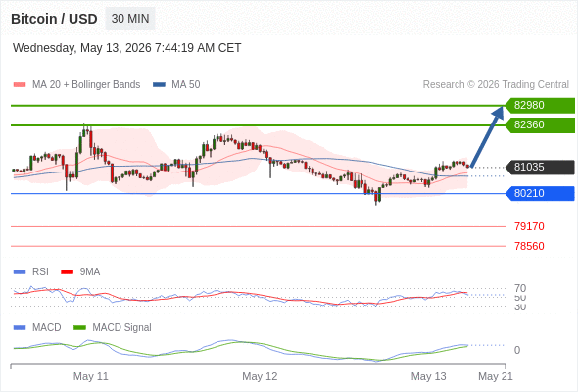Click the May 12 date axis label
578x392 pixels.
[x=260, y=376]
